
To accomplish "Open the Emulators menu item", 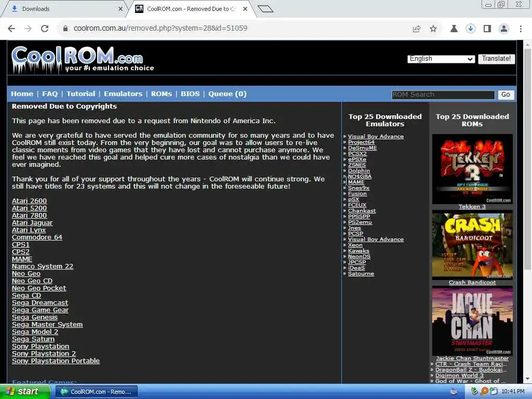I will coord(123,94).
